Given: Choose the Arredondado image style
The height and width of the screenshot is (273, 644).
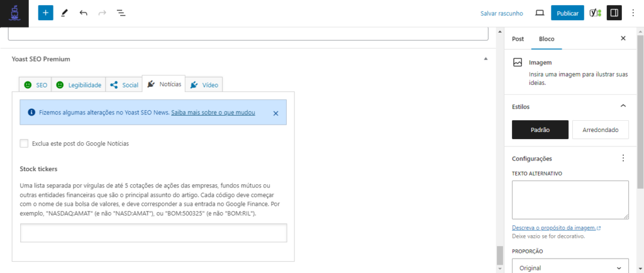Looking at the screenshot, I should pyautogui.click(x=601, y=130).
